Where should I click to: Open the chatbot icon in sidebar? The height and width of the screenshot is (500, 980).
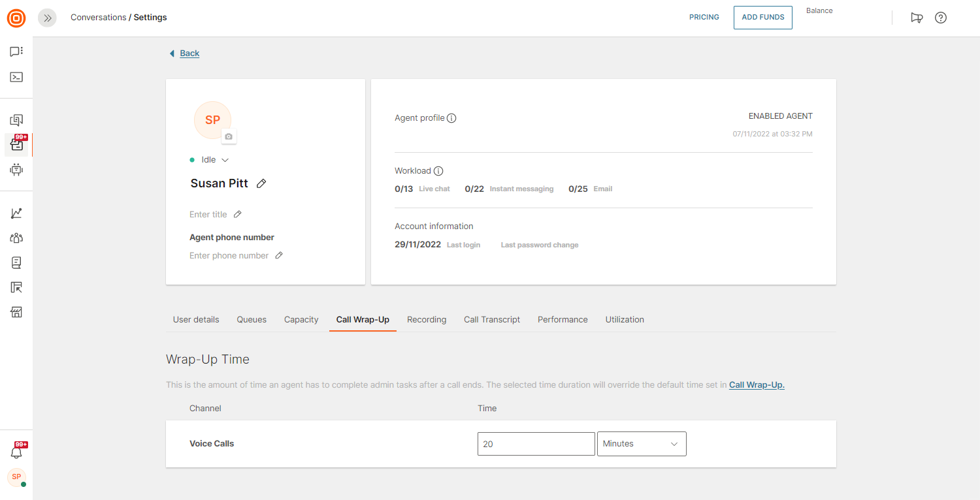point(16,170)
